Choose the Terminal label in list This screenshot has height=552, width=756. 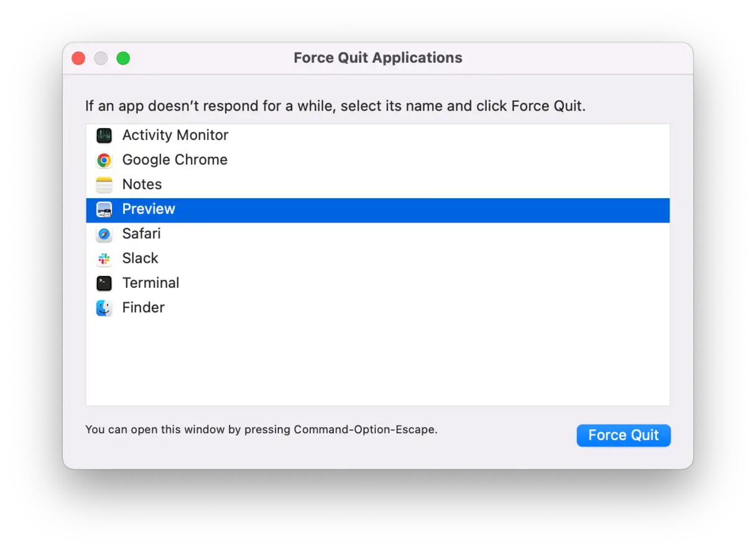[150, 283]
